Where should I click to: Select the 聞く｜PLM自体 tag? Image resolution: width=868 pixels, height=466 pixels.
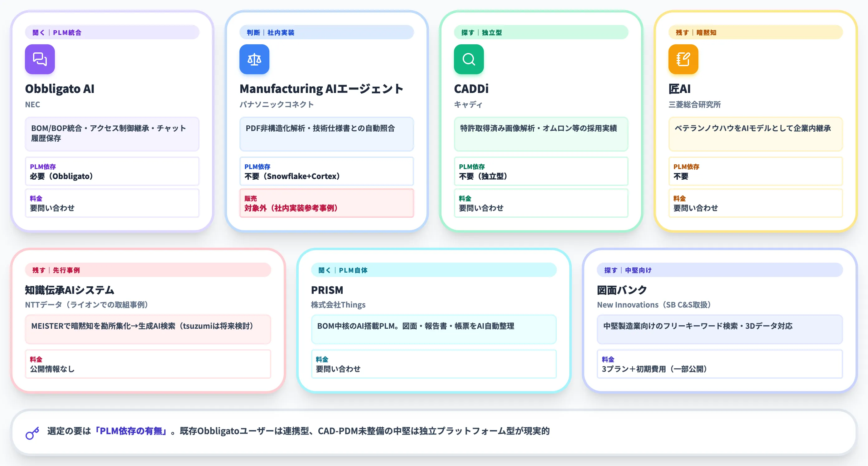[434, 270]
